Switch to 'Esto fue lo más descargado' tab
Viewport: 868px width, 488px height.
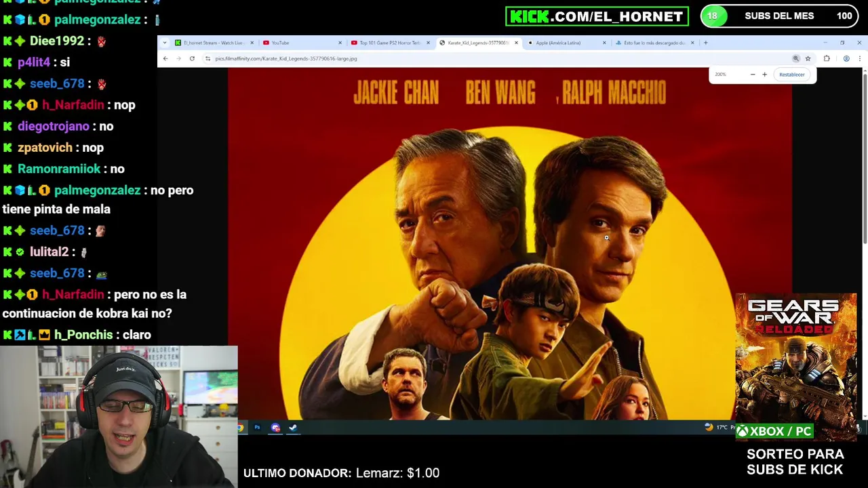coord(654,43)
